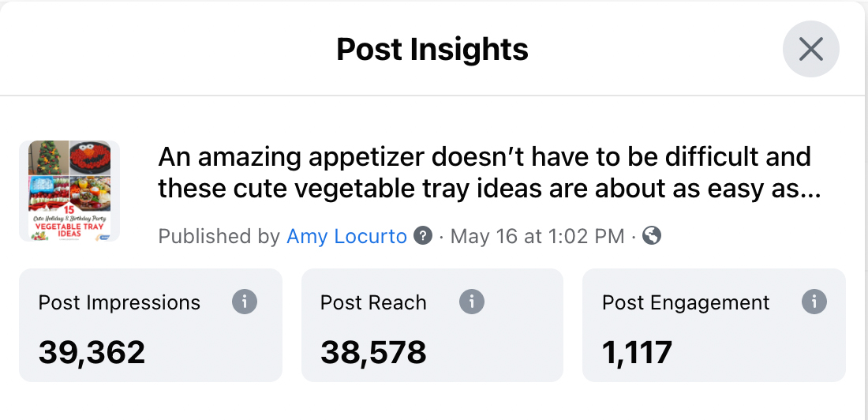Click the 38,578 reach value

tap(374, 352)
